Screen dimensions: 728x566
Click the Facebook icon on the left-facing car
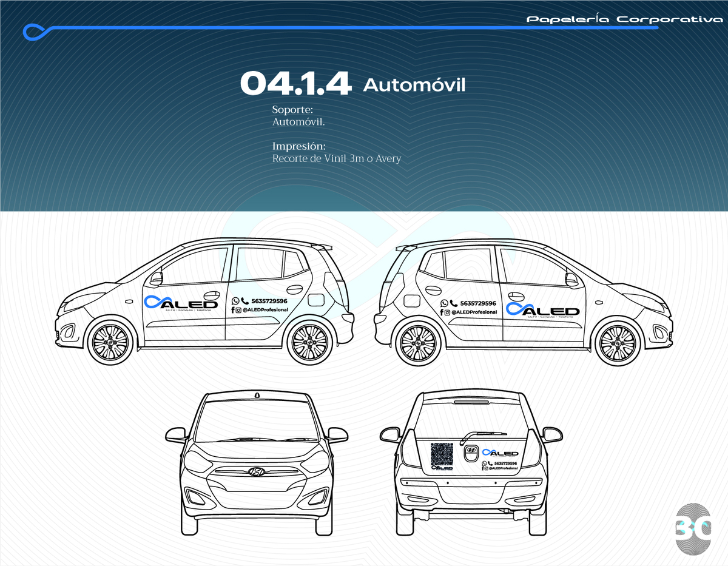[x=232, y=310]
